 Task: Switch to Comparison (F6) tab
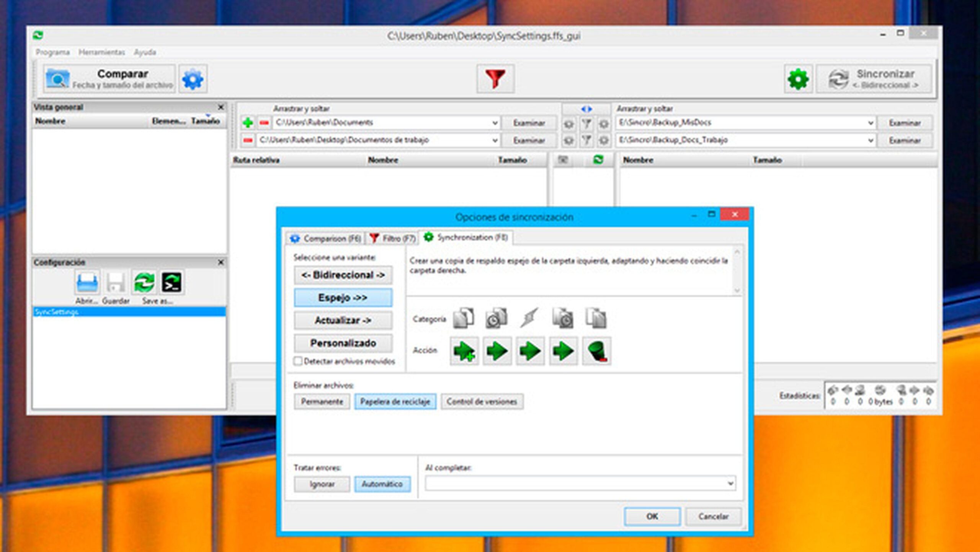[326, 239]
